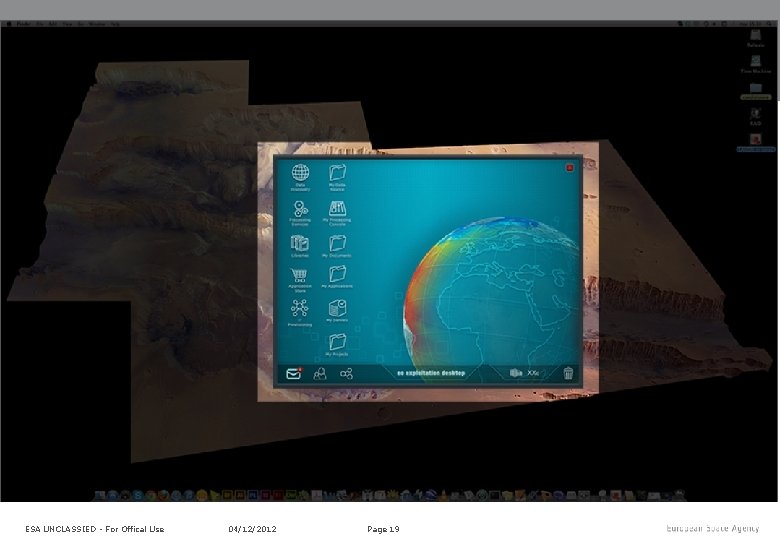Click the 'eo exploitation desktop' title label
The image size is (780, 540).
click(431, 373)
